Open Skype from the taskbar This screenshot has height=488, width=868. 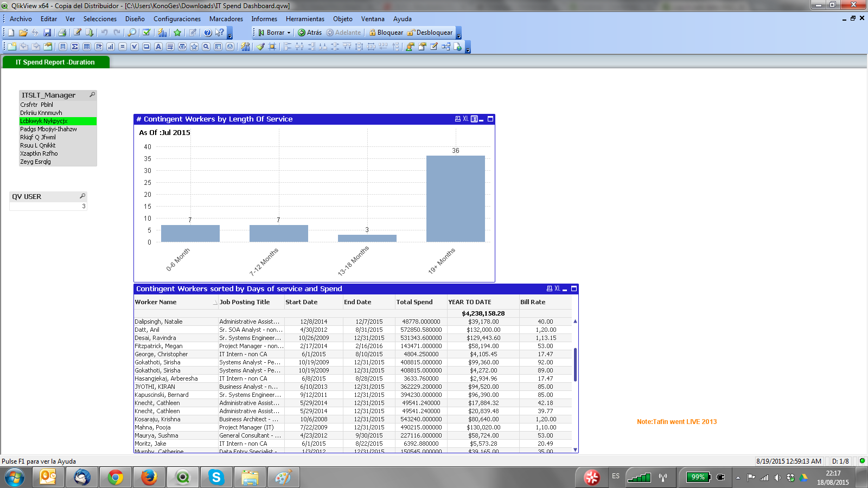click(216, 478)
